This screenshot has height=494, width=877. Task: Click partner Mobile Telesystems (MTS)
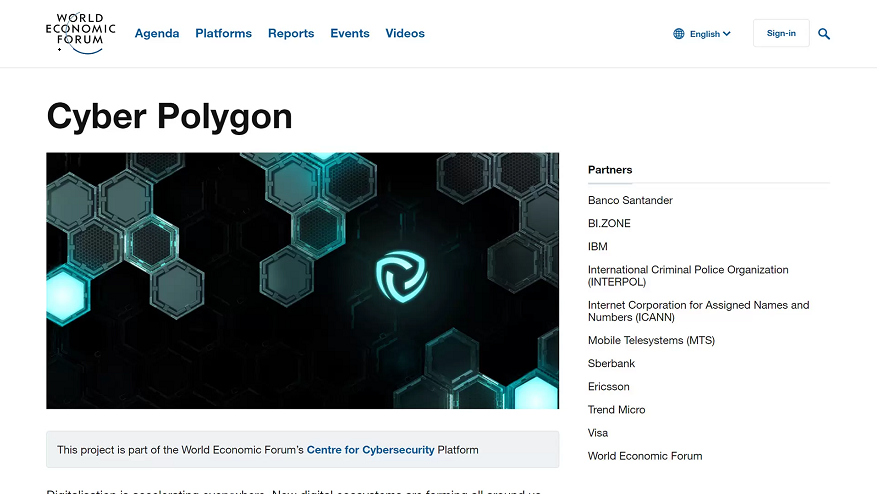(x=651, y=340)
